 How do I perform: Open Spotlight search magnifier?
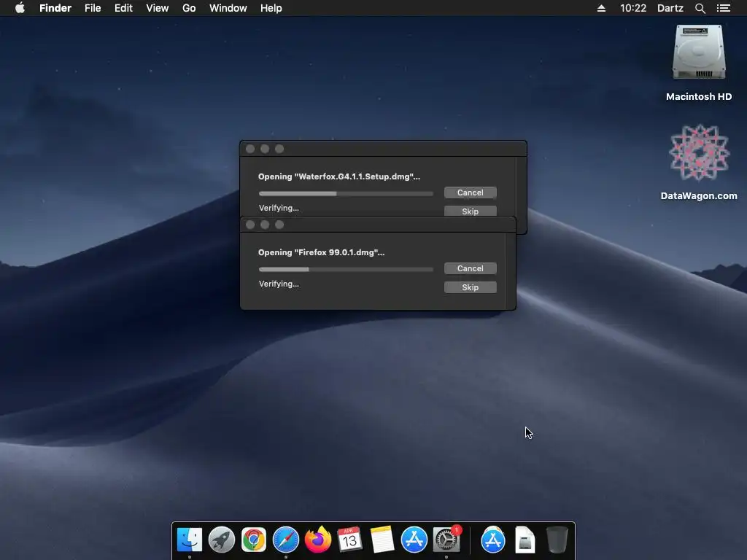pyautogui.click(x=700, y=8)
